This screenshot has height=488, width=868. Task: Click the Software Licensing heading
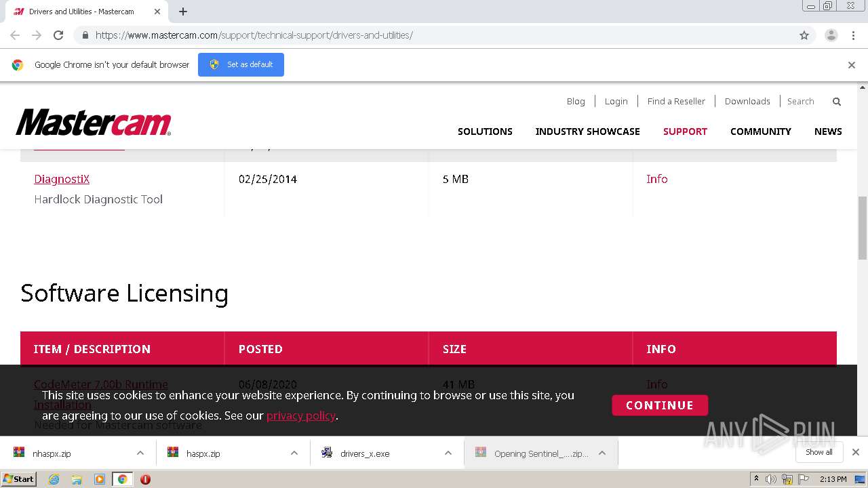tap(124, 293)
